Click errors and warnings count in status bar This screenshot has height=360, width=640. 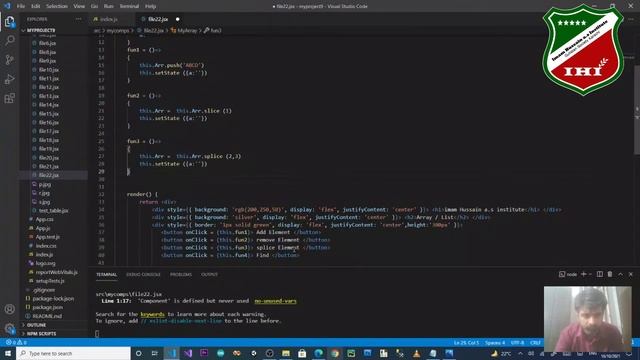16,342
